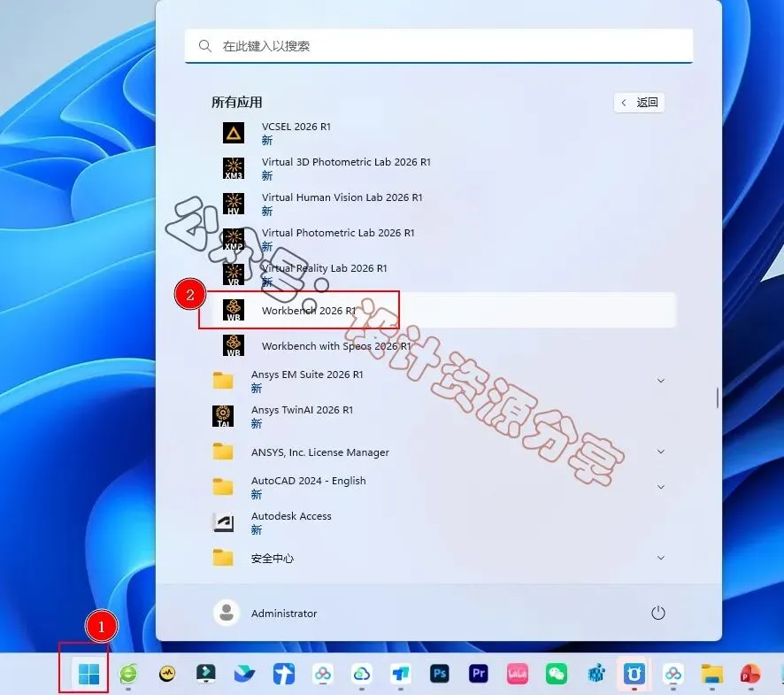
Task: Expand the 安全中心 folder chevron
Action: click(x=661, y=558)
